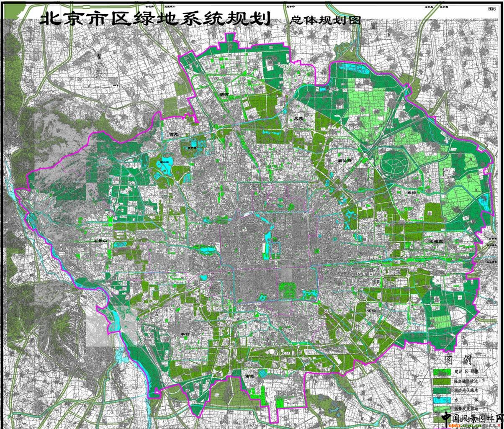The height and width of the screenshot is (429, 504).
Task: Select the olive 隔离地区绿地 legend swatch
Action: pos(443,381)
